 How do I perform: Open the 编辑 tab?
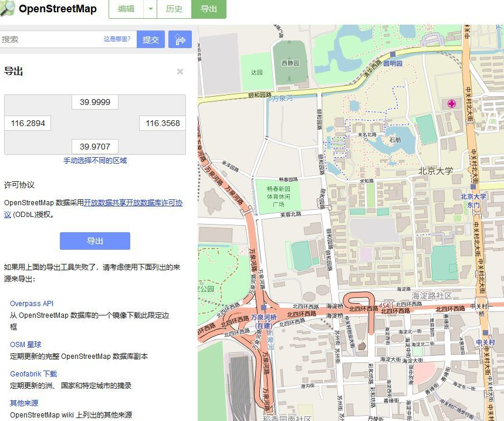point(126,9)
